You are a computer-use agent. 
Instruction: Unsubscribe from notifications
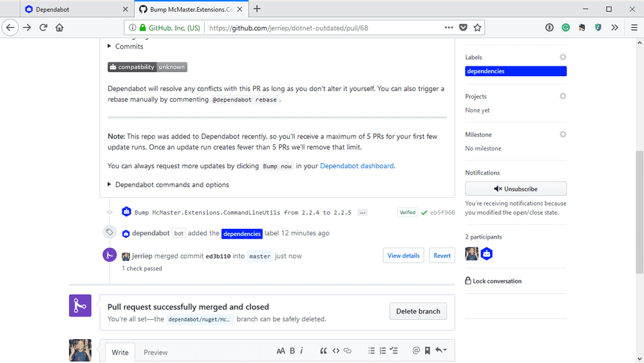pyautogui.click(x=516, y=189)
